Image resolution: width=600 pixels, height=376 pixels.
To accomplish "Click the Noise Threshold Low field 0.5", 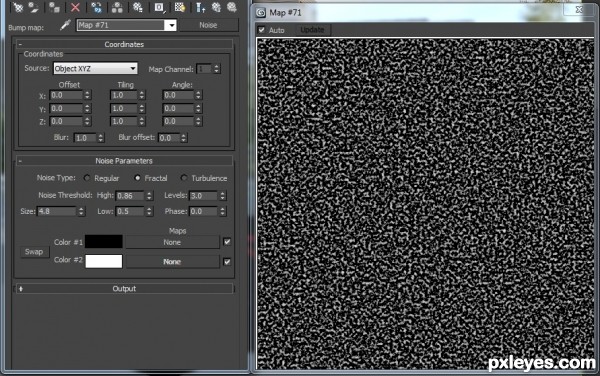I will (130, 211).
